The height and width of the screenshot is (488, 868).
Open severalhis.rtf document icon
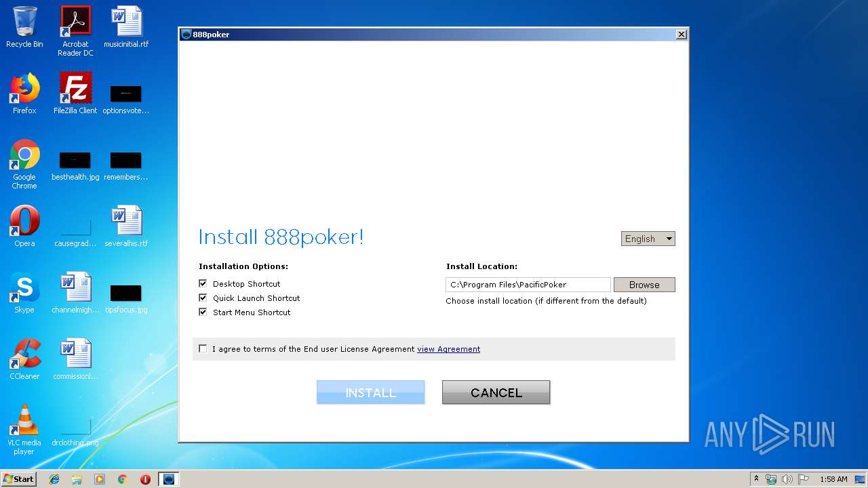click(126, 226)
